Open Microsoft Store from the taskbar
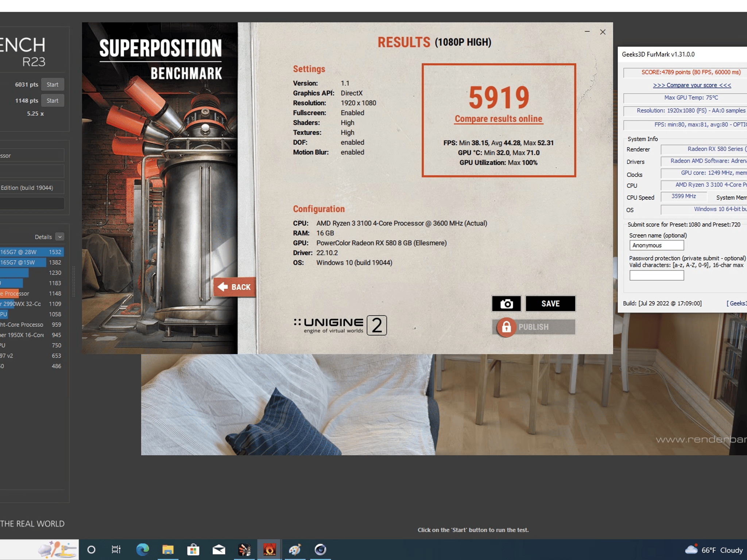The image size is (747, 560). click(193, 549)
